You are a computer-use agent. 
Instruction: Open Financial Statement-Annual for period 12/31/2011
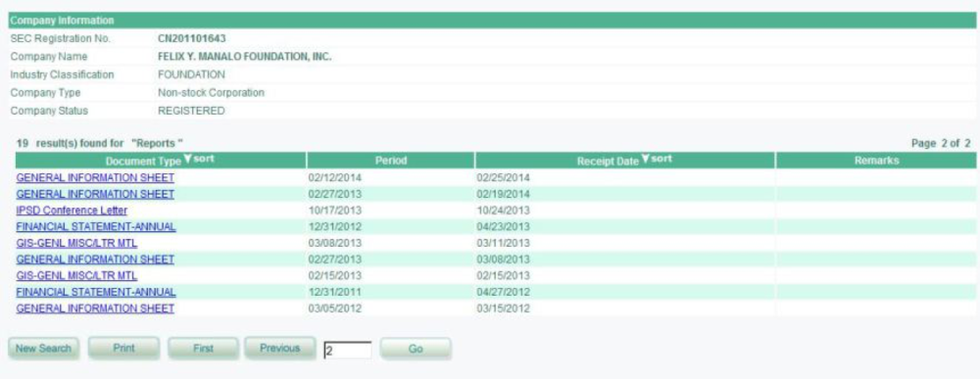pos(96,292)
